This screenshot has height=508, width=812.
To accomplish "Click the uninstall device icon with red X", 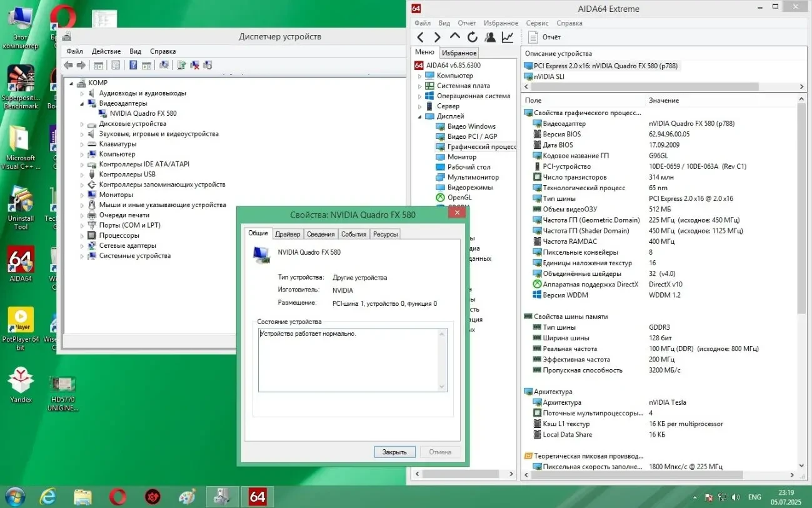I will [194, 65].
